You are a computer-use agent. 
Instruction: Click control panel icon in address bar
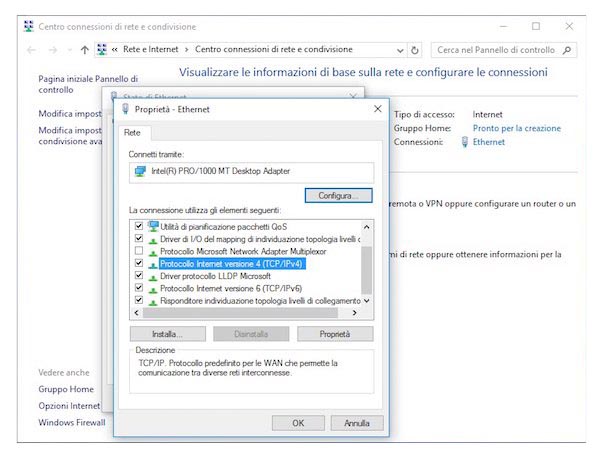pos(102,49)
